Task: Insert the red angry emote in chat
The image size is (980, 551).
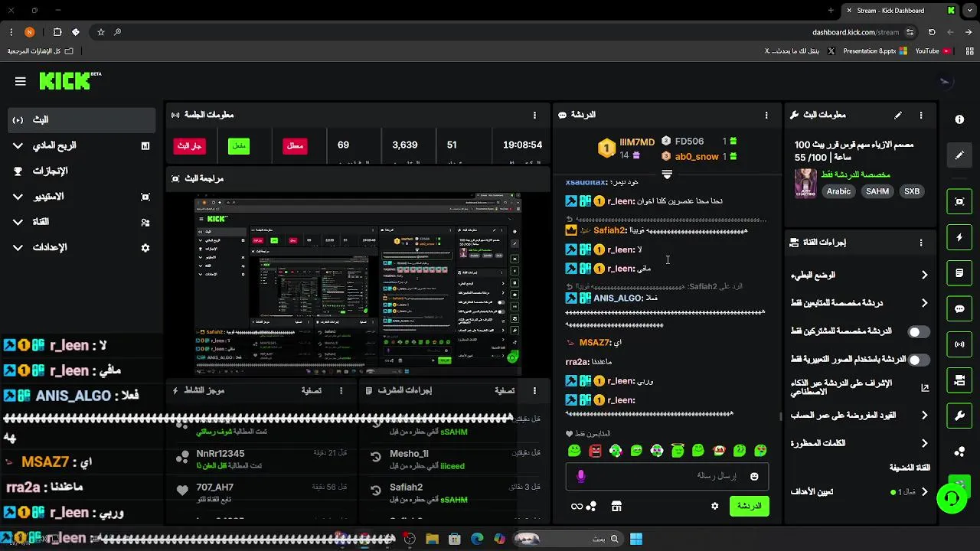Action: tap(595, 451)
